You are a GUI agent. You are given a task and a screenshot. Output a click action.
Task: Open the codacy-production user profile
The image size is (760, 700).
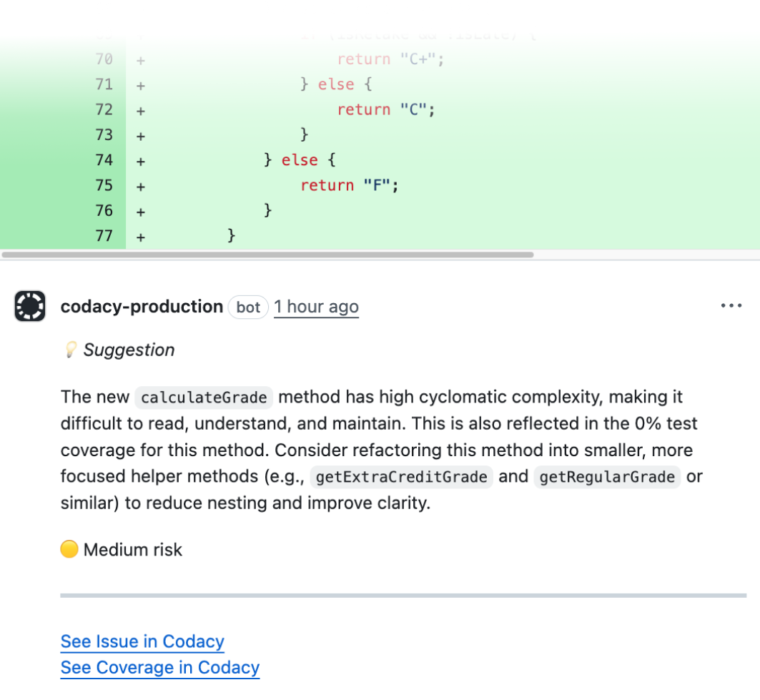(x=142, y=306)
